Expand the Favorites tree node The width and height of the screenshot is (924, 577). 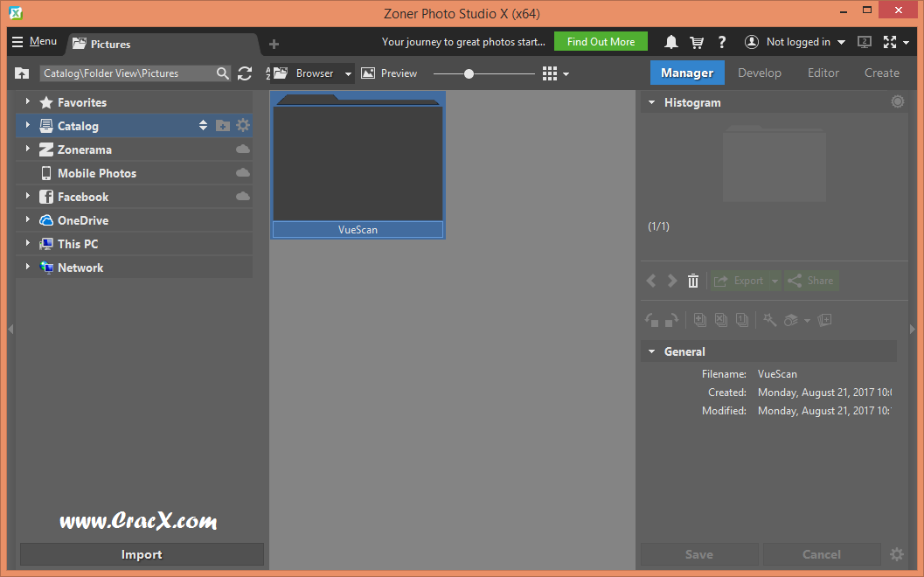[27, 101]
